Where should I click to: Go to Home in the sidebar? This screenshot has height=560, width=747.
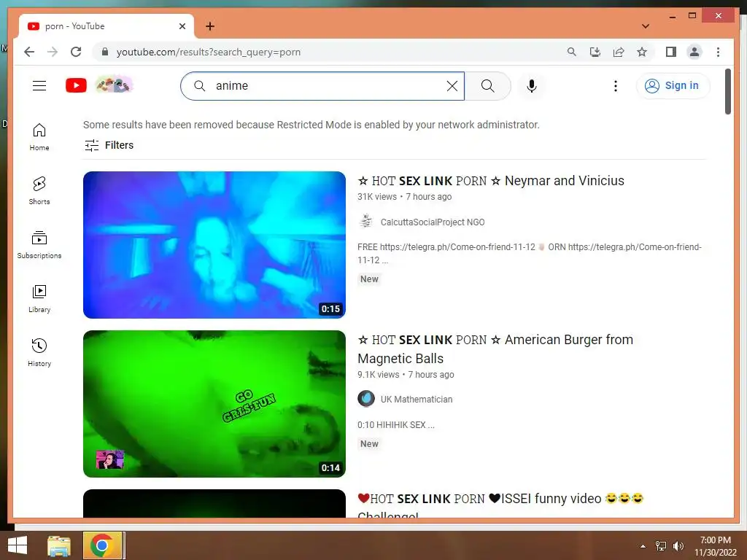[x=39, y=137]
